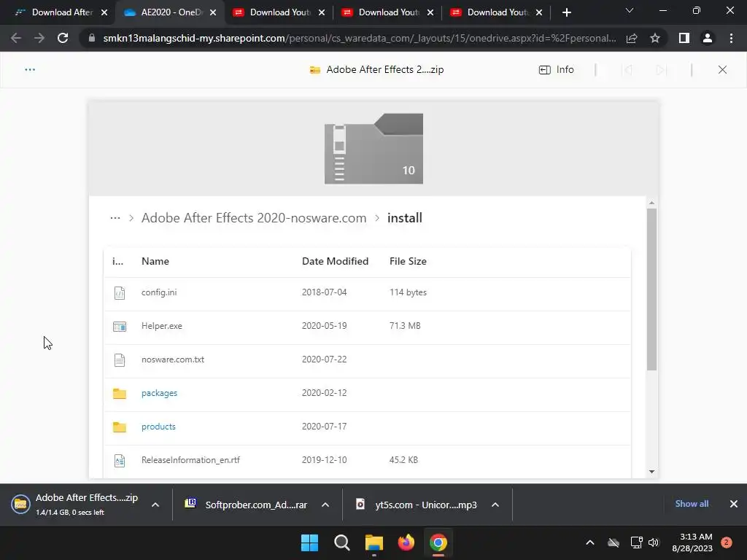Expand options for Softprober rar download
The image size is (747, 560).
(325, 505)
